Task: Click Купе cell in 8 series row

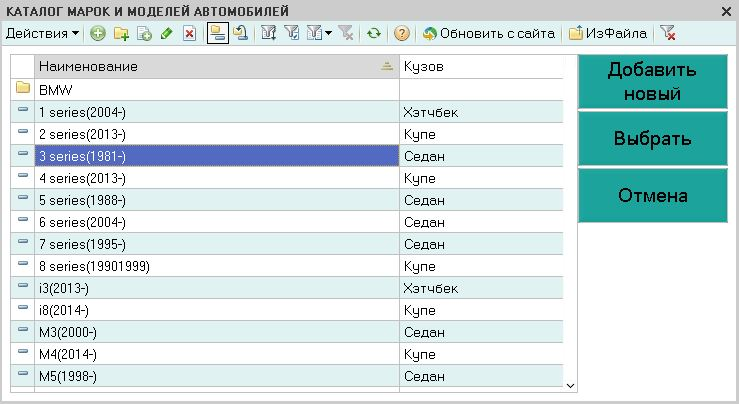Action: [481, 266]
